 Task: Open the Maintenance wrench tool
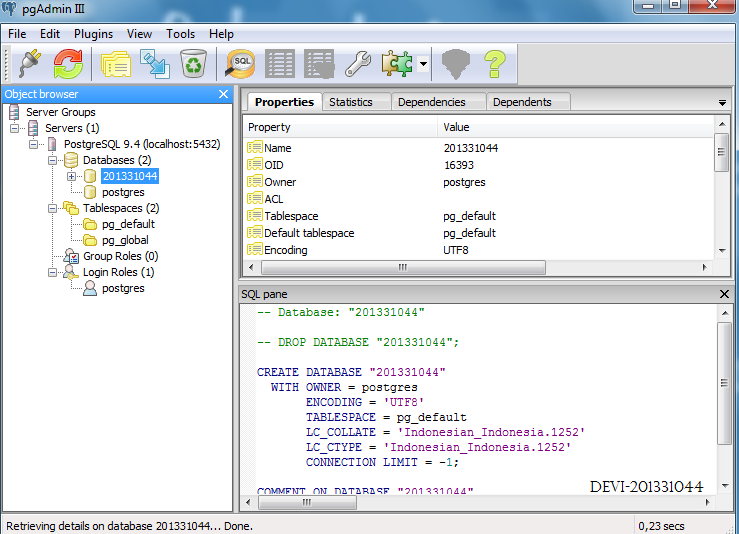358,64
